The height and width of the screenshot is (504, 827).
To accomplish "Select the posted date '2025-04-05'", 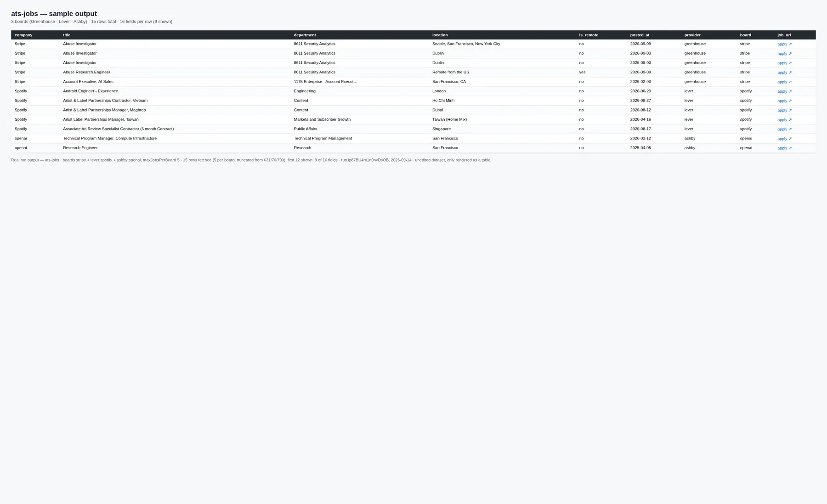I will coord(640,148).
